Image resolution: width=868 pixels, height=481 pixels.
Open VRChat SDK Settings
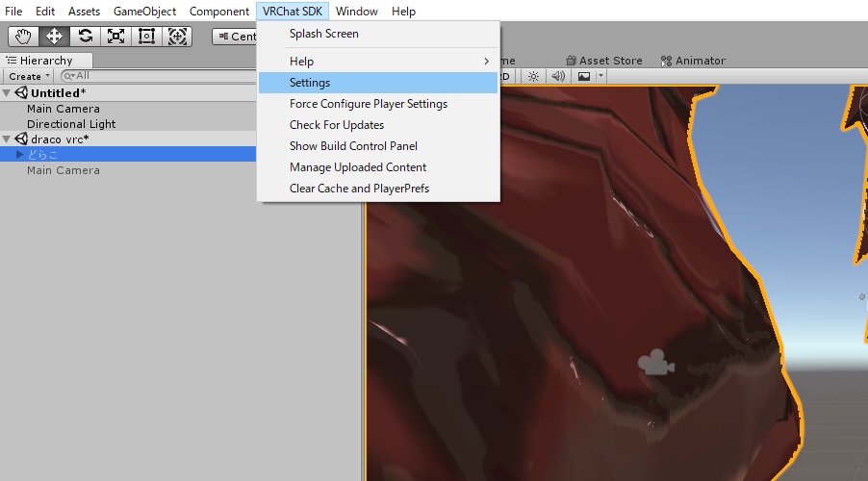(378, 83)
